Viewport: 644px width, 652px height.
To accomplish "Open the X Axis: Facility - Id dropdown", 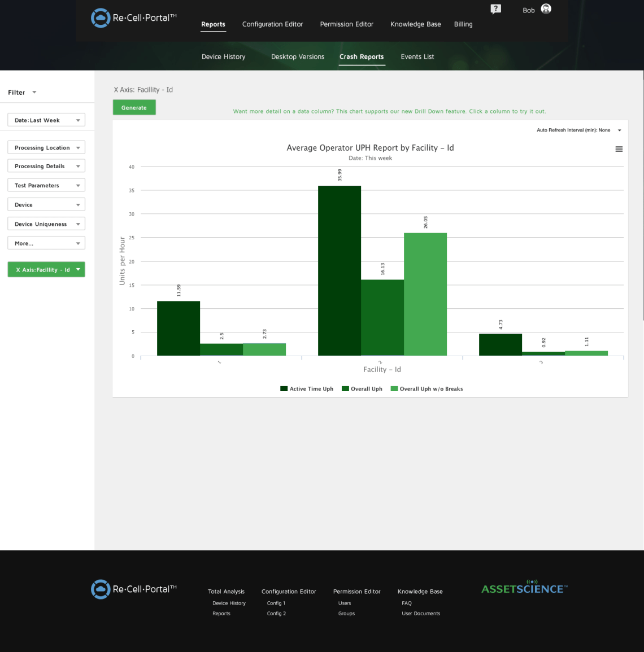I will click(x=46, y=270).
